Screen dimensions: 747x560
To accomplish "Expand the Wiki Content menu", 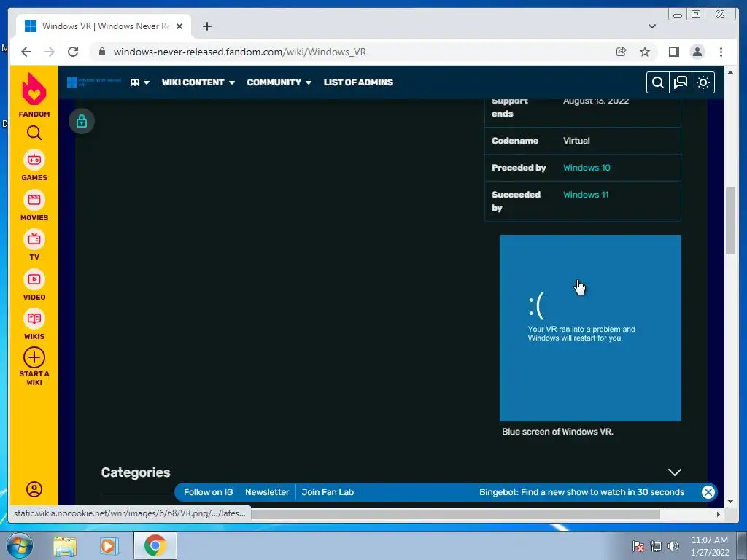I will pyautogui.click(x=198, y=82).
